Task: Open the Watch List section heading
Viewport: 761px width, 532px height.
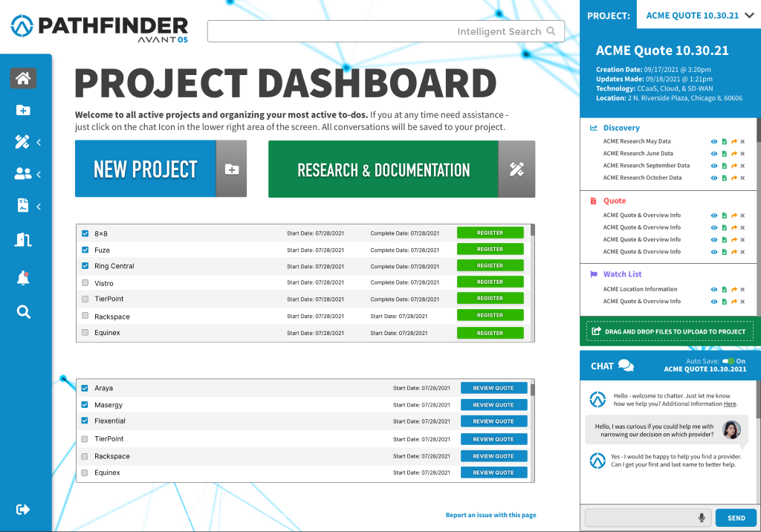Action: click(622, 274)
